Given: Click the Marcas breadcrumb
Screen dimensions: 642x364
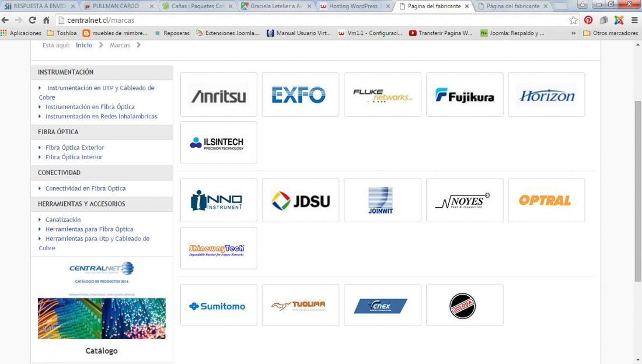Looking at the screenshot, I should 120,45.
